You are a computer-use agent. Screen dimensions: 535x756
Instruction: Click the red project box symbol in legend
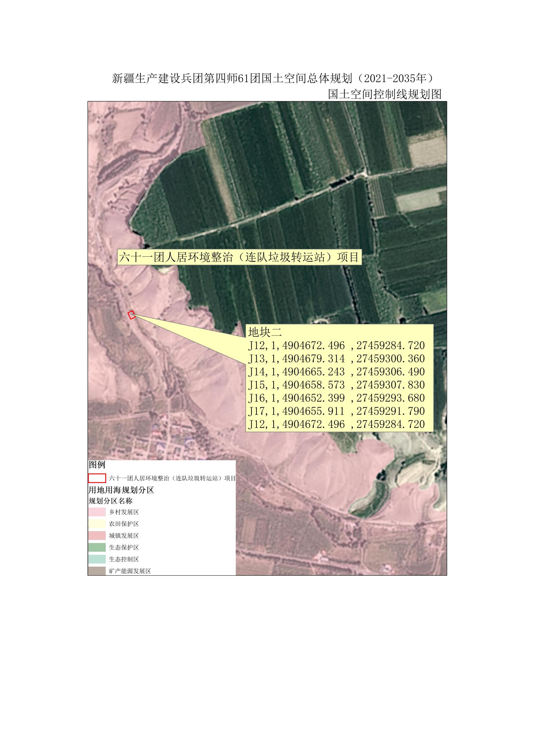97,478
